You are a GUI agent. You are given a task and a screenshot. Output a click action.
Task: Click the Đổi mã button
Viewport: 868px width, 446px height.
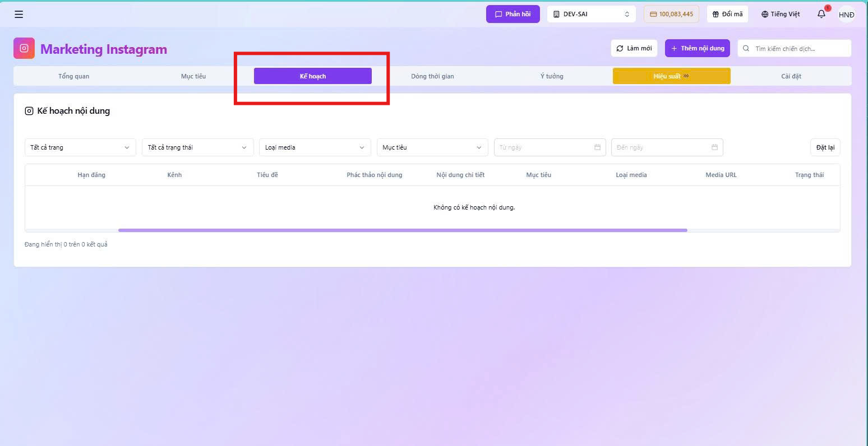(x=728, y=14)
